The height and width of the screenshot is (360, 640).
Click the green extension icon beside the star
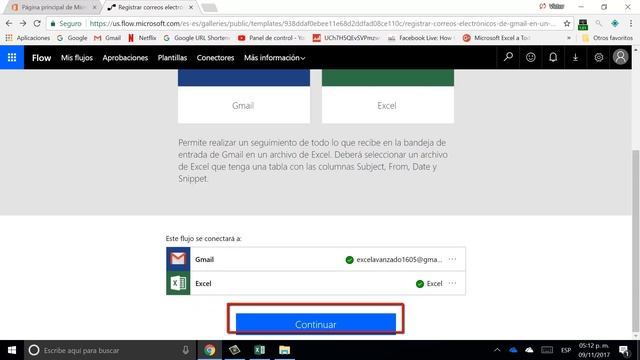[583, 24]
